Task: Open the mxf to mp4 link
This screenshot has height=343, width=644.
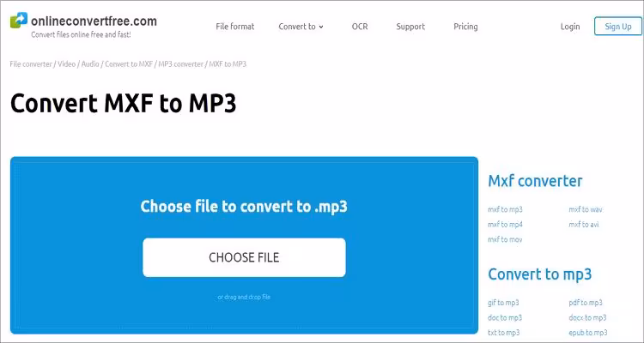Action: point(505,225)
